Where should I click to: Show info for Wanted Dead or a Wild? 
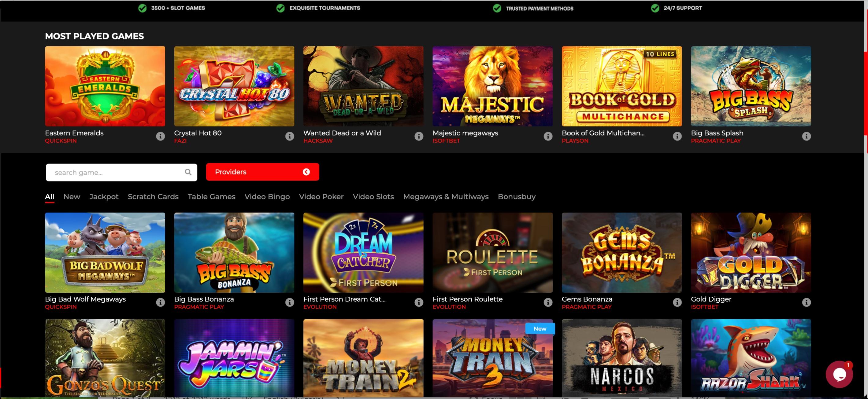419,136
